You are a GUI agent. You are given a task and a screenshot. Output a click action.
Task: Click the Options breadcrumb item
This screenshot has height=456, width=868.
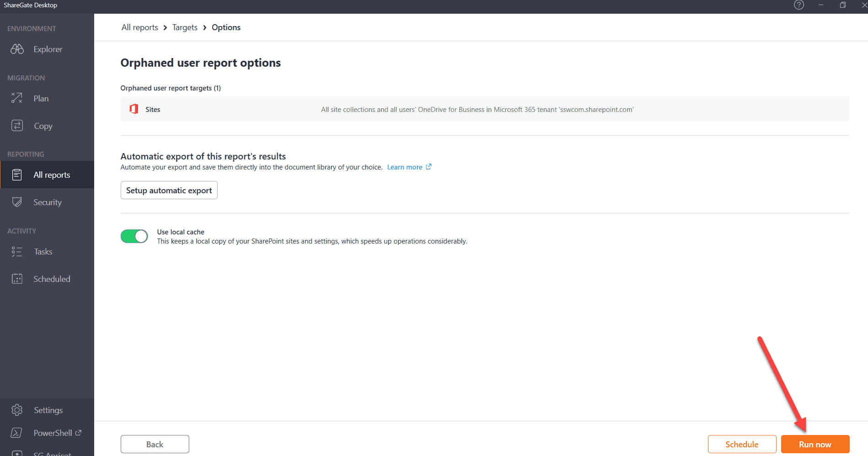tap(226, 27)
